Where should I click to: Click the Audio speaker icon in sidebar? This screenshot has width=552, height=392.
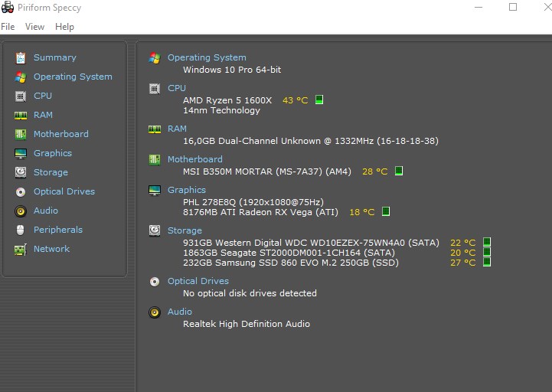coord(21,211)
